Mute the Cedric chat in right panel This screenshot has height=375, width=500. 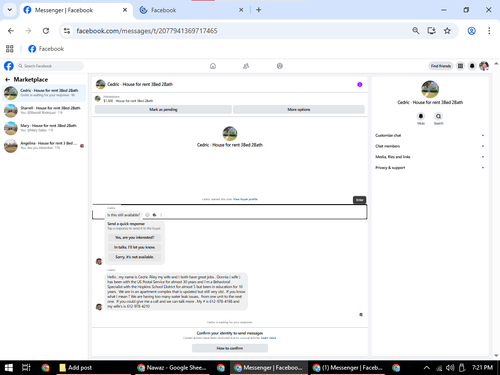point(421,116)
